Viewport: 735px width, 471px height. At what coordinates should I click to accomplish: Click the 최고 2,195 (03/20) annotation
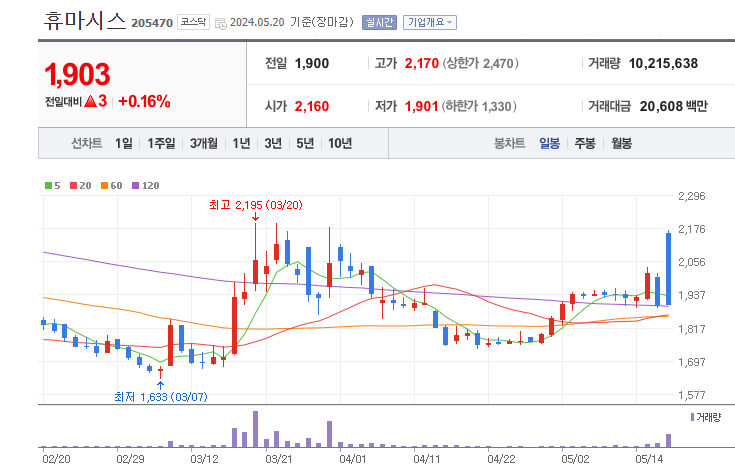(x=256, y=205)
